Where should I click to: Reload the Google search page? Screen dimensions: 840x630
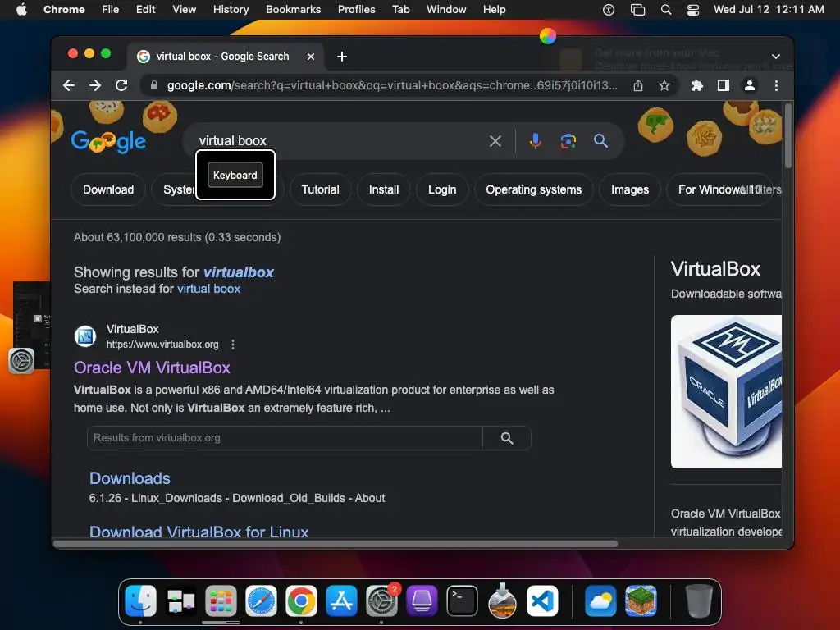click(121, 85)
